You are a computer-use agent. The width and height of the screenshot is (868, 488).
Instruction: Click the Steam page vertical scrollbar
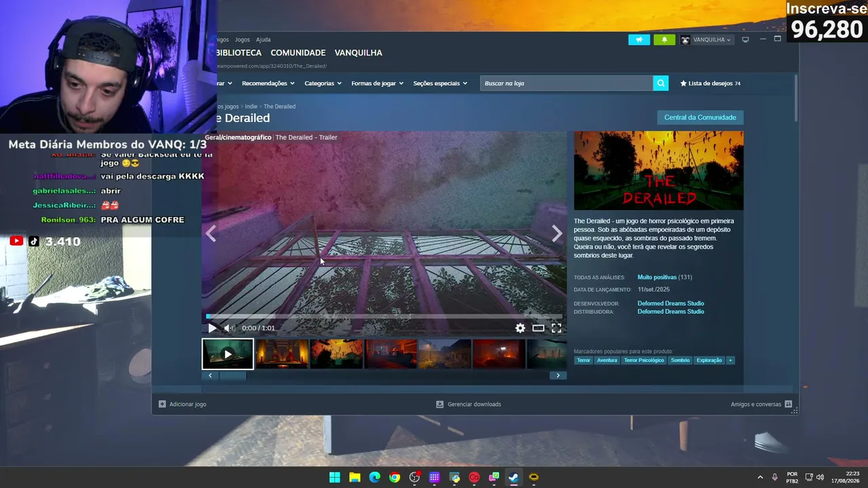795,98
